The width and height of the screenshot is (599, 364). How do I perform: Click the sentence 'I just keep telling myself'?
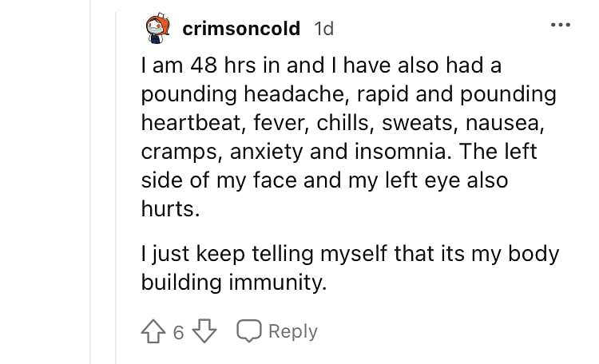click(350, 254)
